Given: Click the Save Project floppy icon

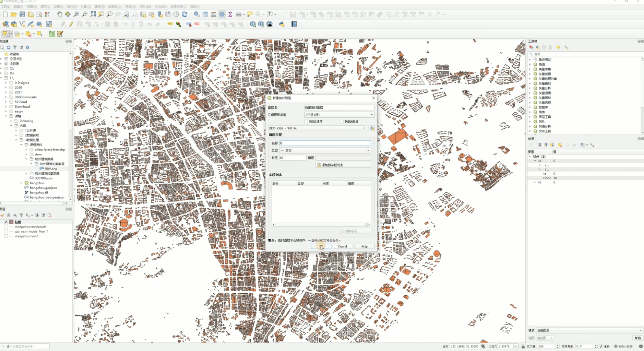Looking at the screenshot, I should (x=22, y=14).
